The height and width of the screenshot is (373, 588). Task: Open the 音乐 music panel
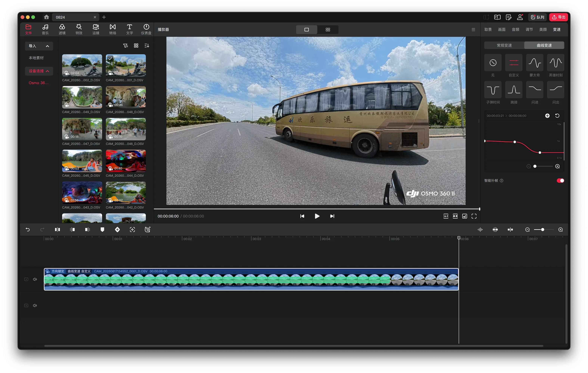click(45, 29)
